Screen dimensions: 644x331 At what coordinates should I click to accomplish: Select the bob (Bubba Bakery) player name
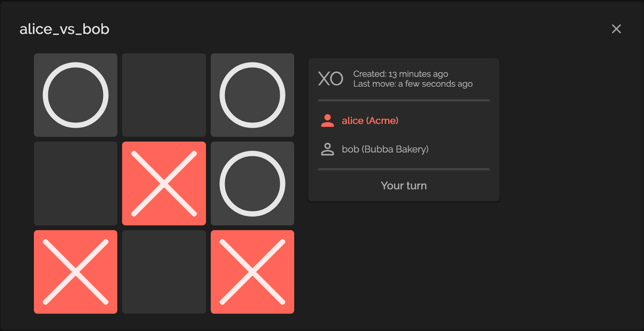pos(385,149)
